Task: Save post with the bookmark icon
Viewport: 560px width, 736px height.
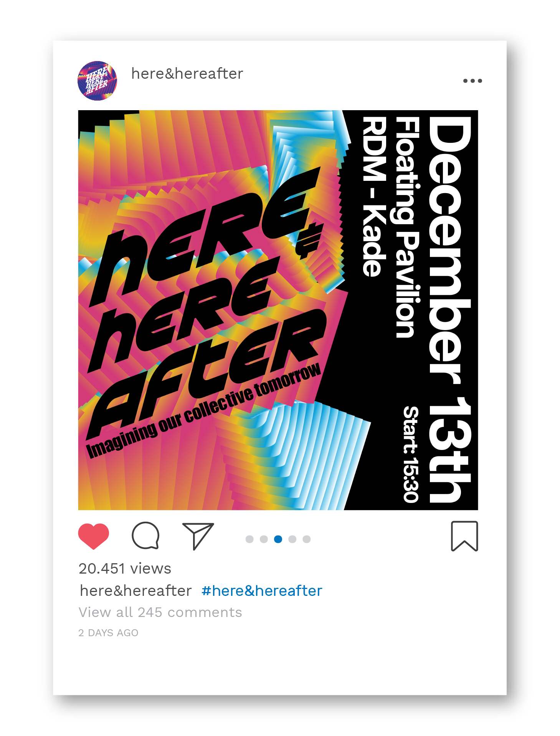Action: [464, 536]
